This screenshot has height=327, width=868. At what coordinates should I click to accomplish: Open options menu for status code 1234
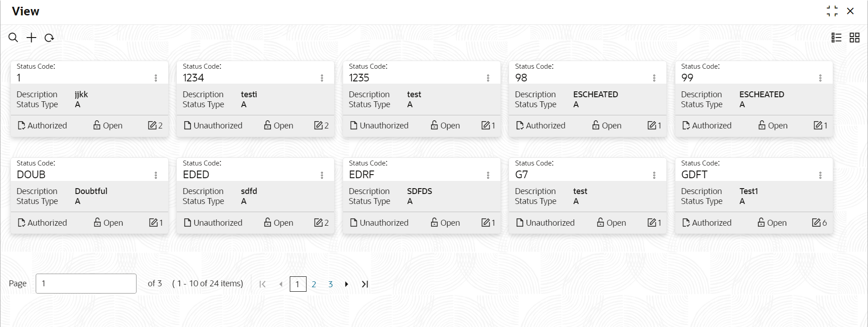pos(322,78)
